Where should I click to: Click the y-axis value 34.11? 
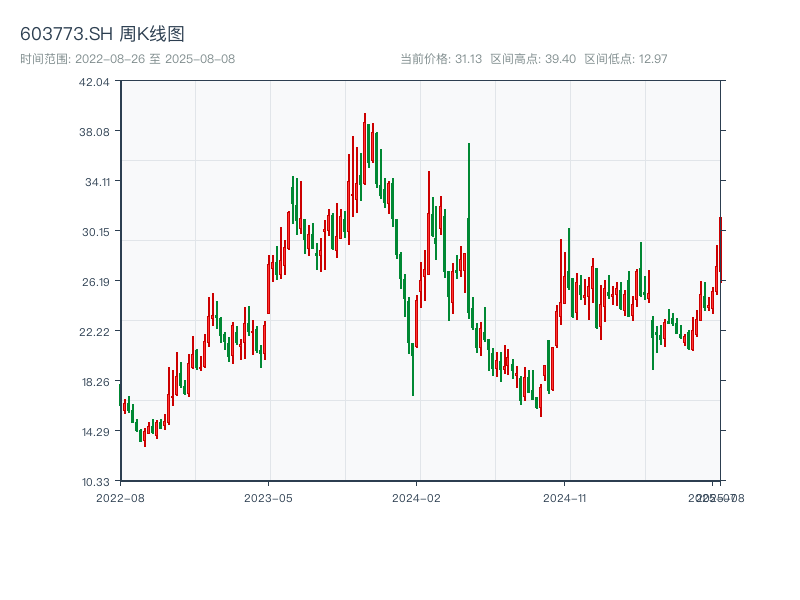point(97,182)
